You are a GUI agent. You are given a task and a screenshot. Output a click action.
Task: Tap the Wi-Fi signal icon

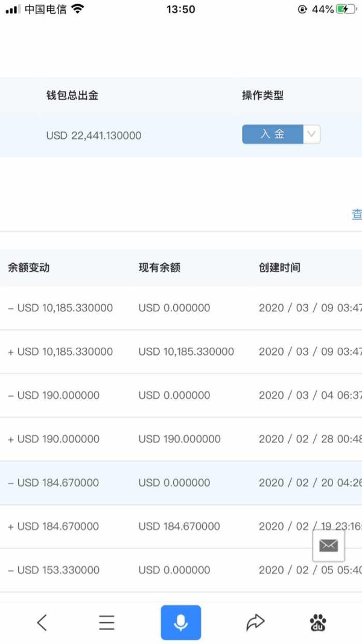pyautogui.click(x=77, y=8)
